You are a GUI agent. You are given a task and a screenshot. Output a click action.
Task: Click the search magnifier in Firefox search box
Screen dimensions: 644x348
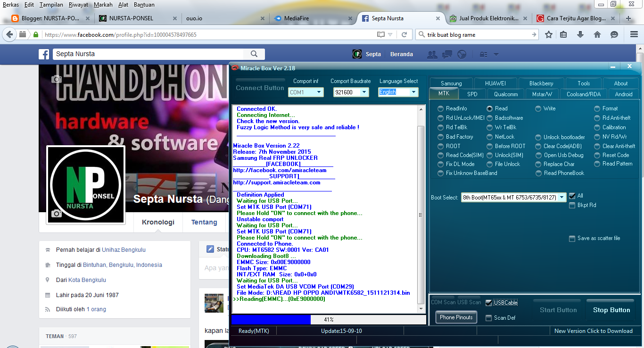[421, 34]
